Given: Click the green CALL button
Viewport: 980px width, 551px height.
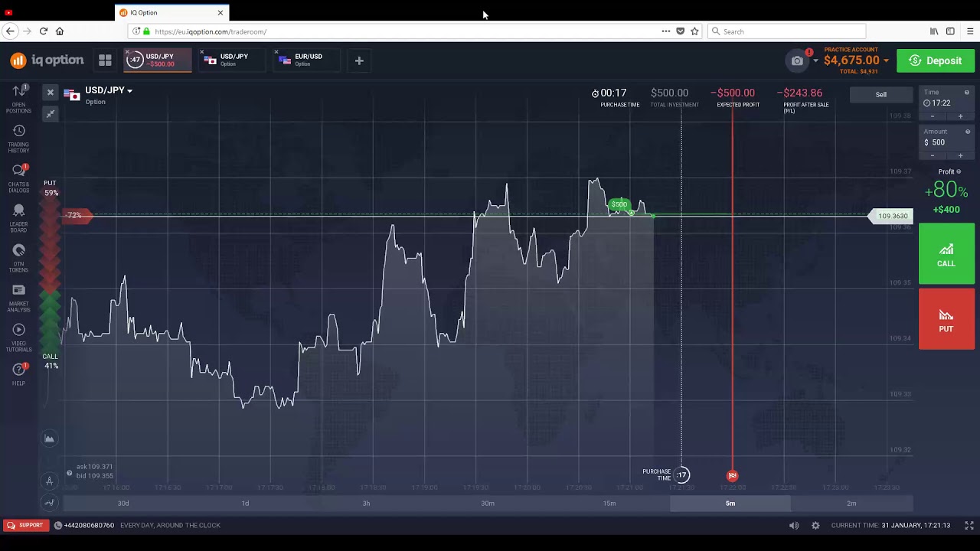Looking at the screenshot, I should pos(946,254).
